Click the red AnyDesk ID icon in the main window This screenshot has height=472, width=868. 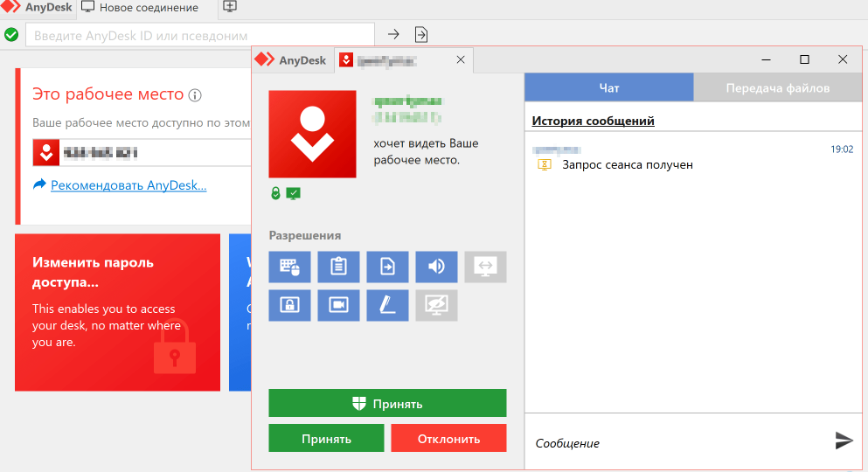tap(46, 153)
